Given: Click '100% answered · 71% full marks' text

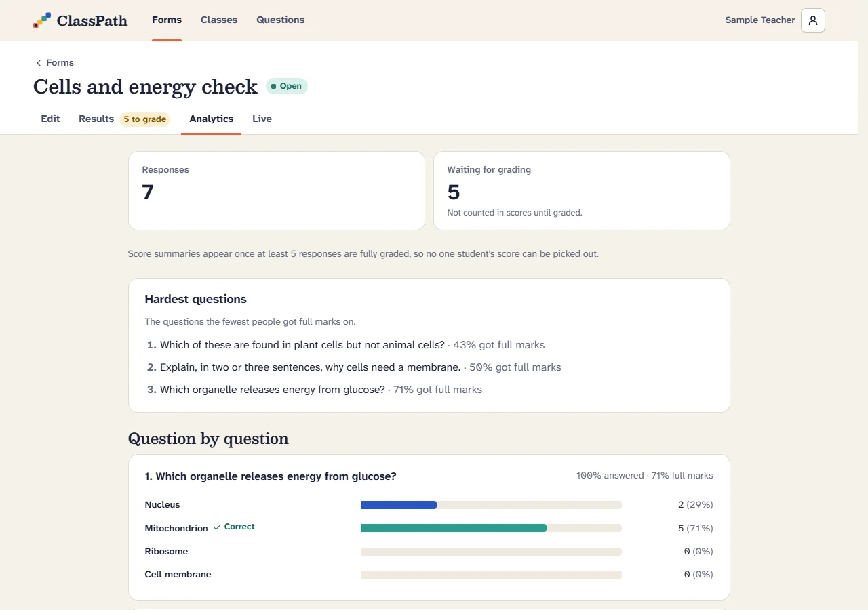Looking at the screenshot, I should point(645,476).
